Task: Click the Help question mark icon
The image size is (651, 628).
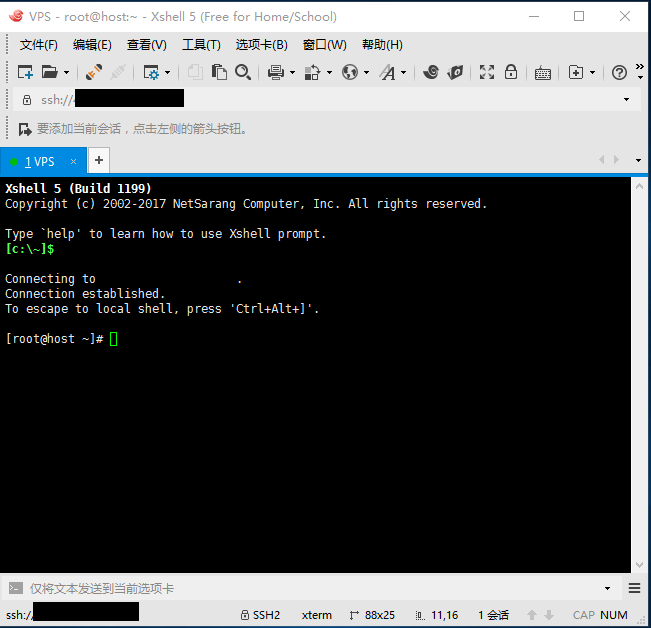Action: 619,72
